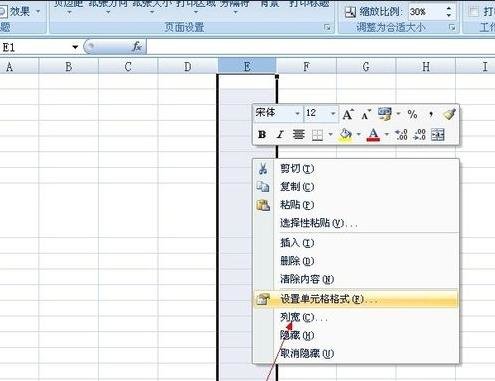Open the font size 12 dropdown
The width and height of the screenshot is (495, 381).
click(x=333, y=114)
